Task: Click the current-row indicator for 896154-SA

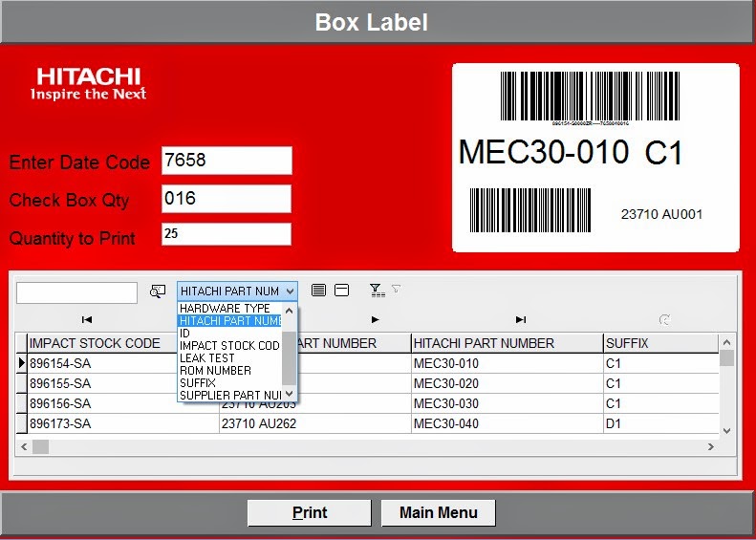Action: (21, 363)
